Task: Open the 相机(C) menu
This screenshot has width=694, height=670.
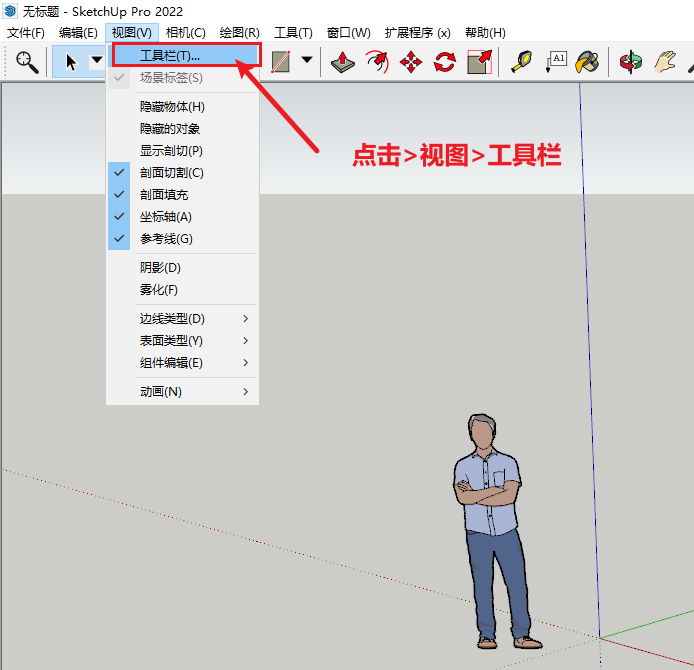Action: (185, 33)
